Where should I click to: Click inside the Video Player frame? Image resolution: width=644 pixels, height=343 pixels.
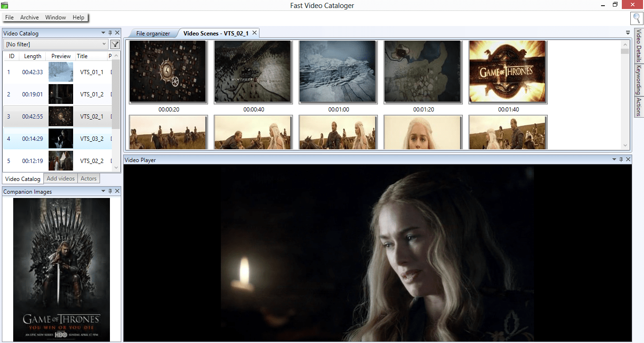377,253
